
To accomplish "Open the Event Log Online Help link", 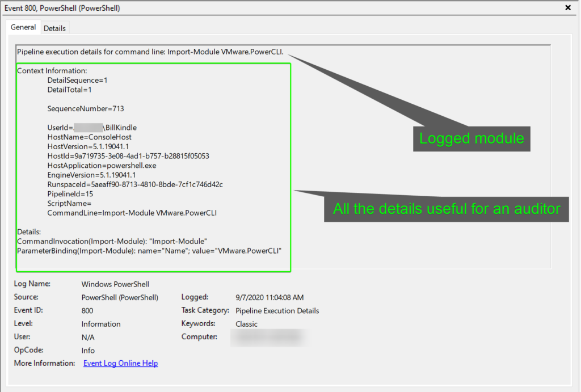I will (x=120, y=363).
